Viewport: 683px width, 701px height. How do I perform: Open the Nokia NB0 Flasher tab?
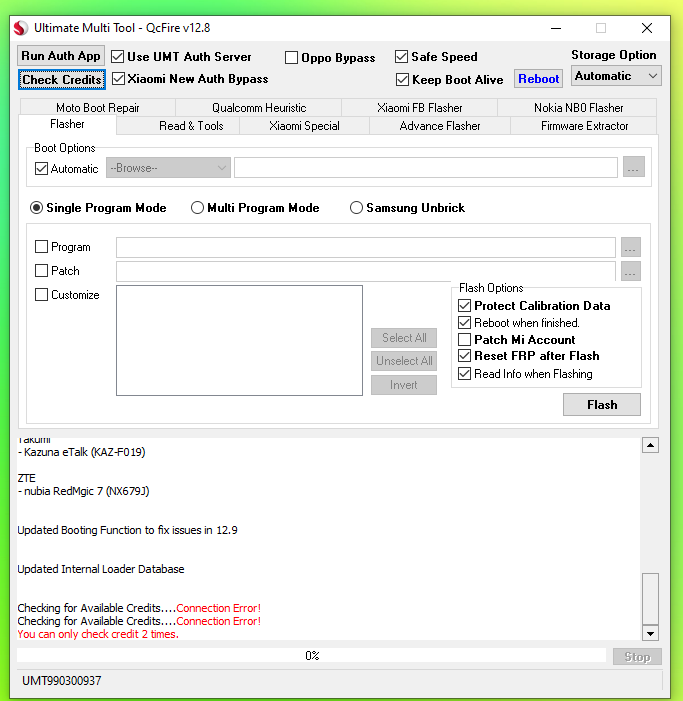[x=578, y=108]
